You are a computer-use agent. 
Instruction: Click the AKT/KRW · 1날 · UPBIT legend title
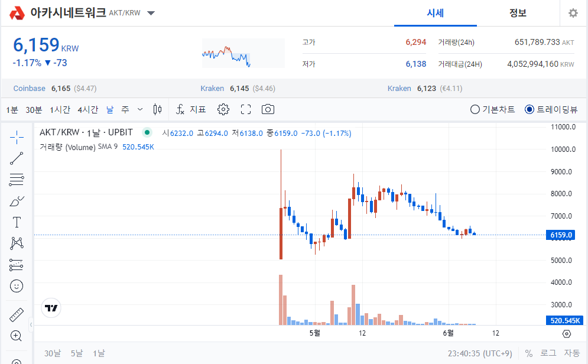(86, 132)
